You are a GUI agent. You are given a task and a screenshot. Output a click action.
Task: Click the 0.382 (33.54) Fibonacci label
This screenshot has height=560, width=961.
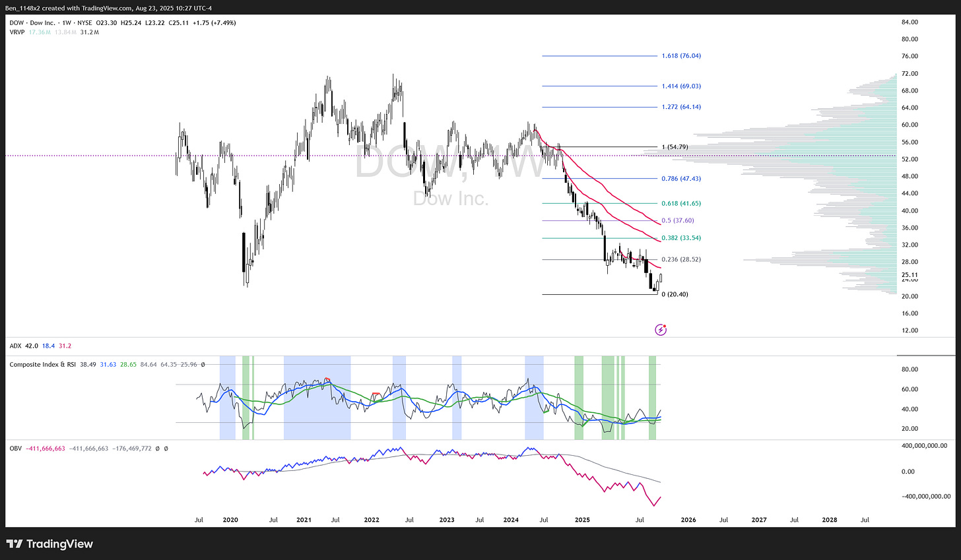coord(681,238)
